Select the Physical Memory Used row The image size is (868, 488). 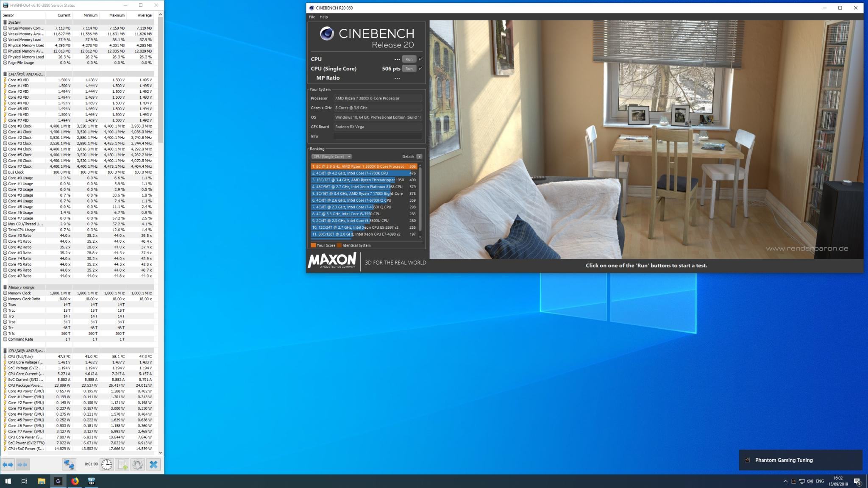(x=78, y=45)
